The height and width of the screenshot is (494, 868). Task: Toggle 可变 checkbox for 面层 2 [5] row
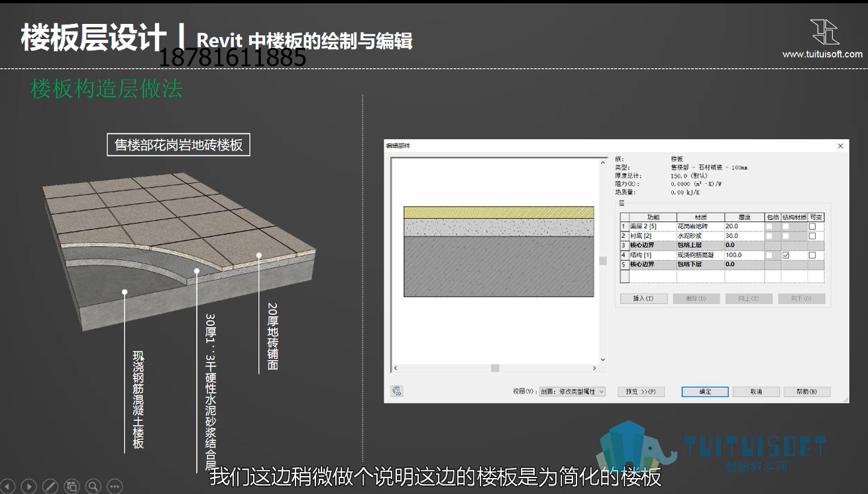tap(812, 226)
